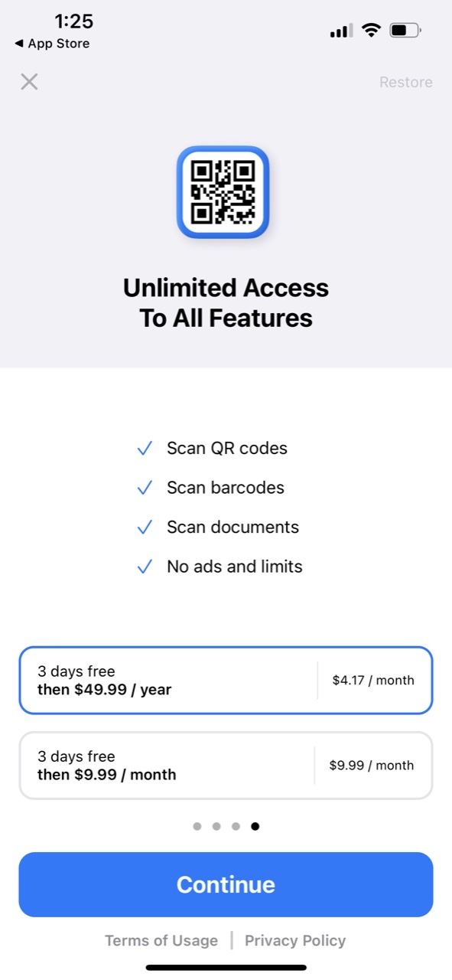Open the Terms of Usage page
Screen dimensions: 452x980
(161, 940)
